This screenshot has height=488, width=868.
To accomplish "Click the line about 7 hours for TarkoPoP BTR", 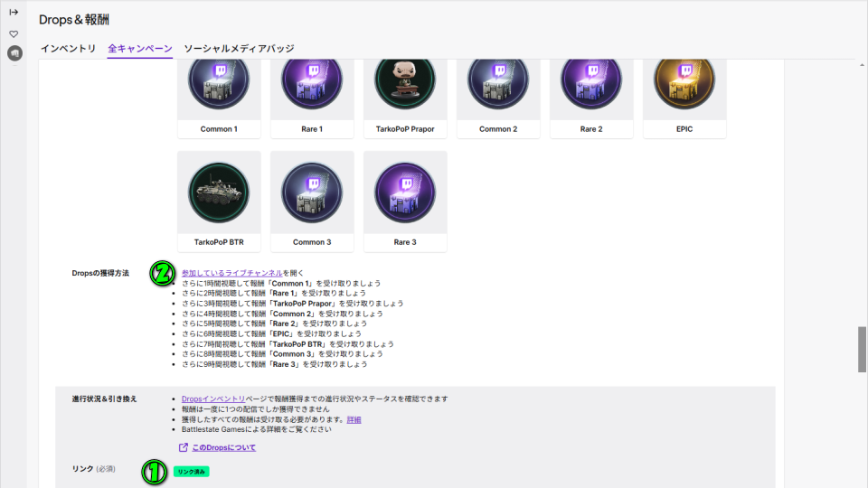I will coord(288,344).
